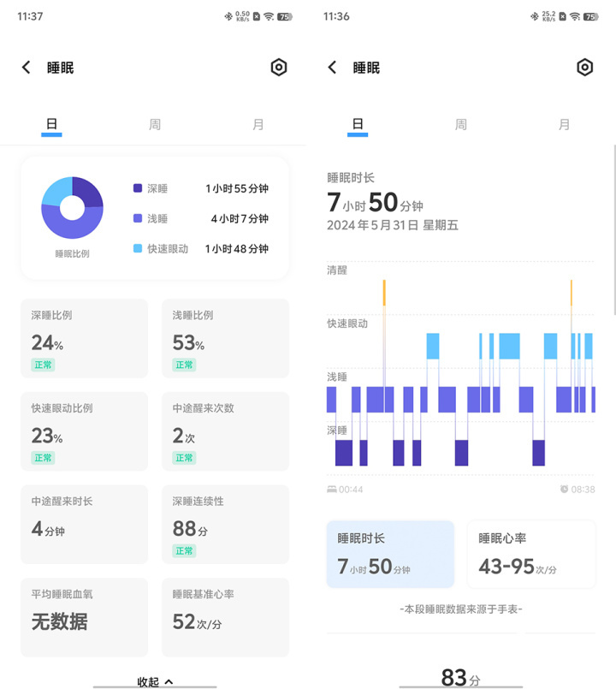Select the 日 tab on right screen
Image resolution: width=616 pixels, height=689 pixels.
(358, 124)
